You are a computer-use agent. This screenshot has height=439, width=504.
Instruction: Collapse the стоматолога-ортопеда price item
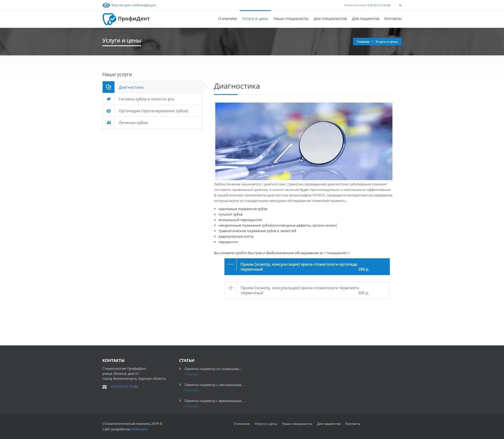click(x=230, y=264)
